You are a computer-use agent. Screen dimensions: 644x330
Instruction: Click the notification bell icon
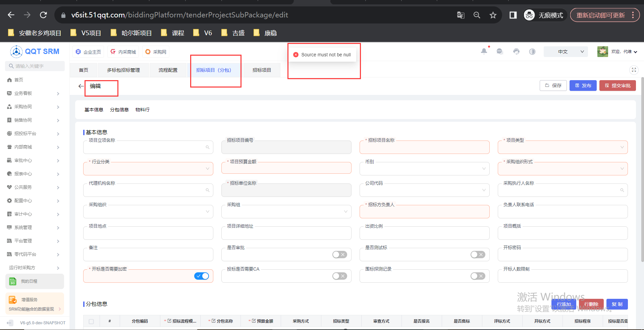click(484, 51)
